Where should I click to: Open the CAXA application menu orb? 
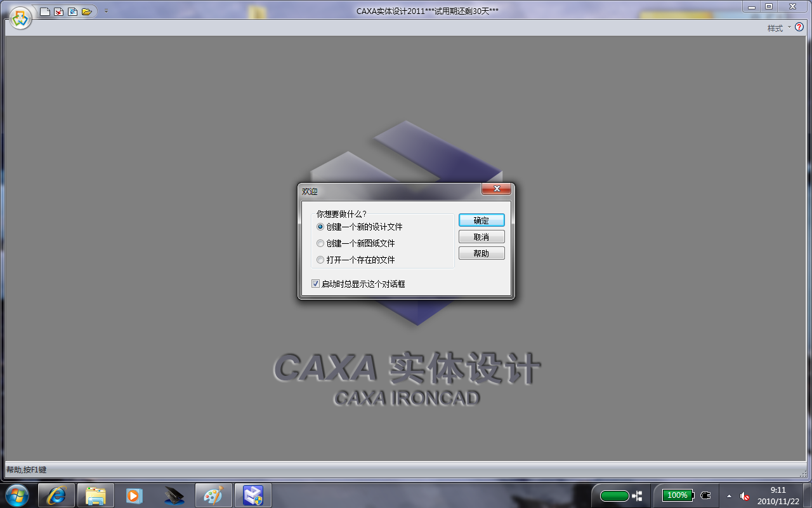pos(20,17)
